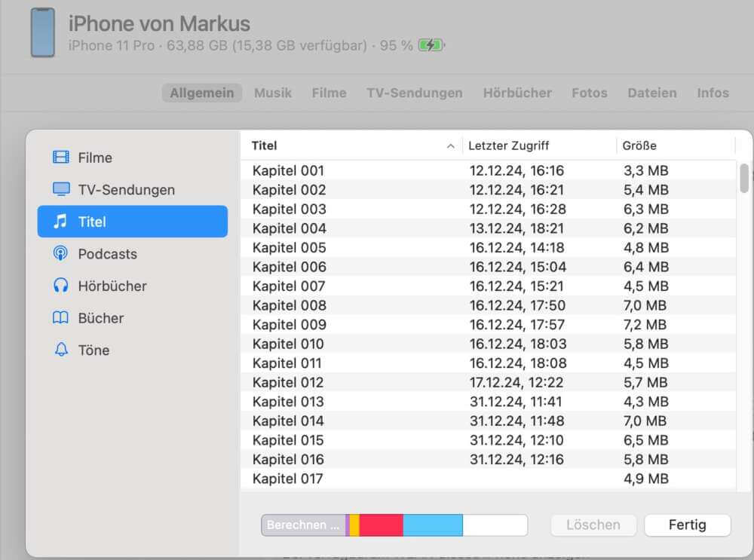Select the Kapitel 009 row
The image size is (754, 560).
488,324
